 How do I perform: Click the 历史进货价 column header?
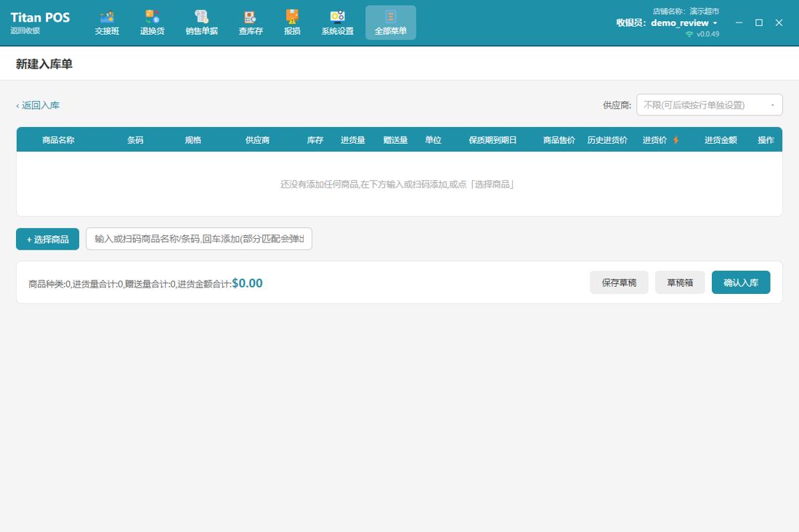pyautogui.click(x=607, y=140)
